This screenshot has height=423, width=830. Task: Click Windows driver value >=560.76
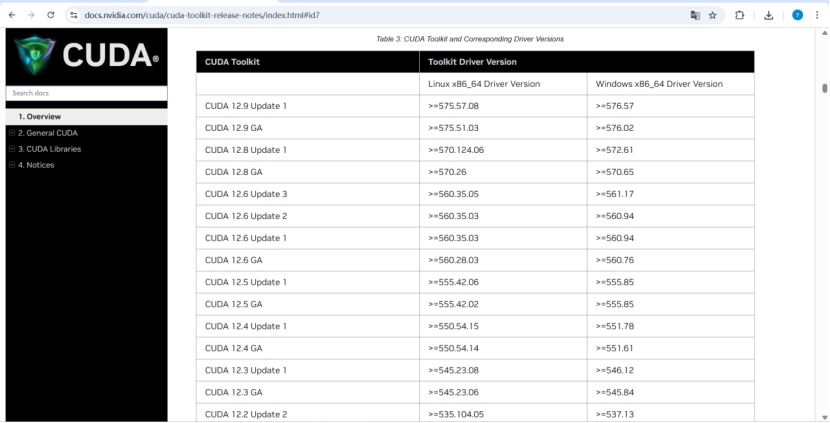615,260
